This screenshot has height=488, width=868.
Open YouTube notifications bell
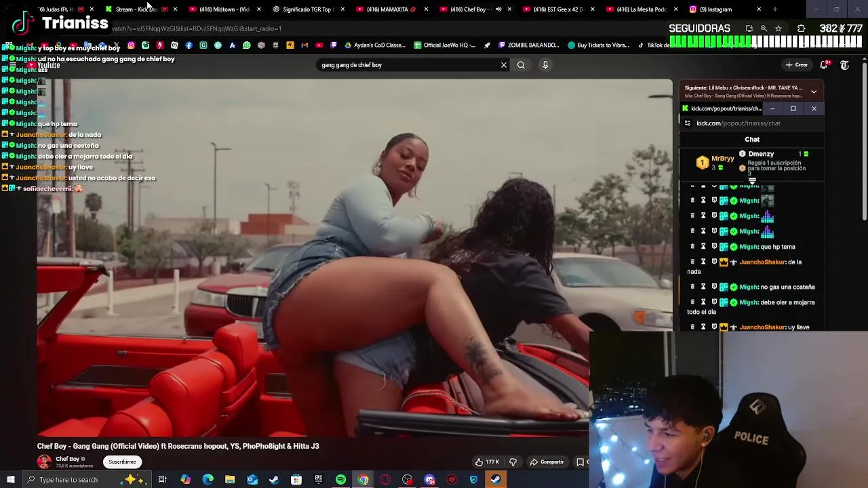point(824,65)
